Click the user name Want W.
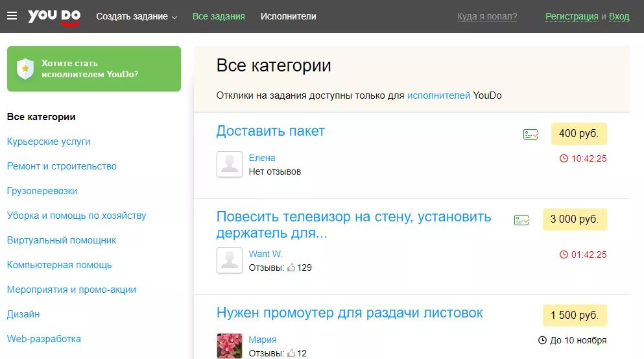 (x=265, y=254)
